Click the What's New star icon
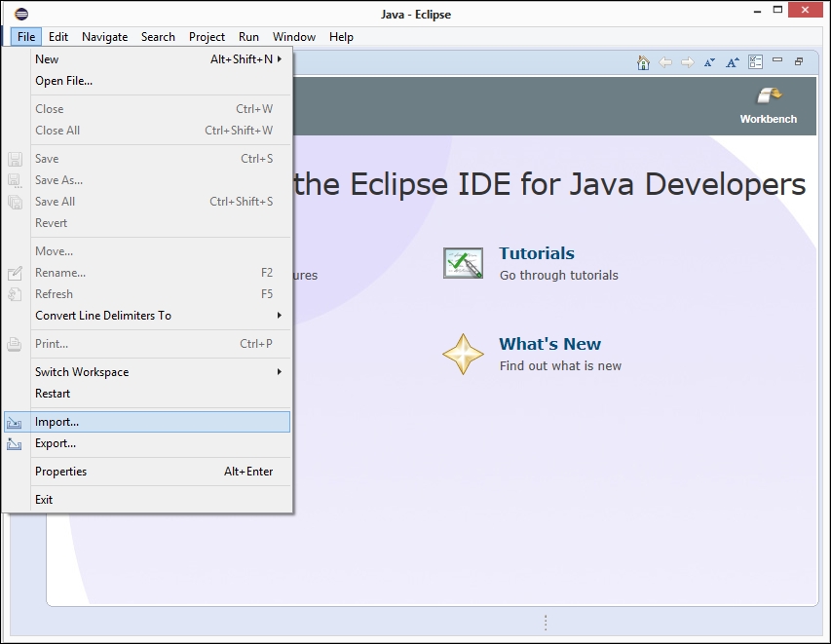Viewport: 831px width, 644px height. 463,354
